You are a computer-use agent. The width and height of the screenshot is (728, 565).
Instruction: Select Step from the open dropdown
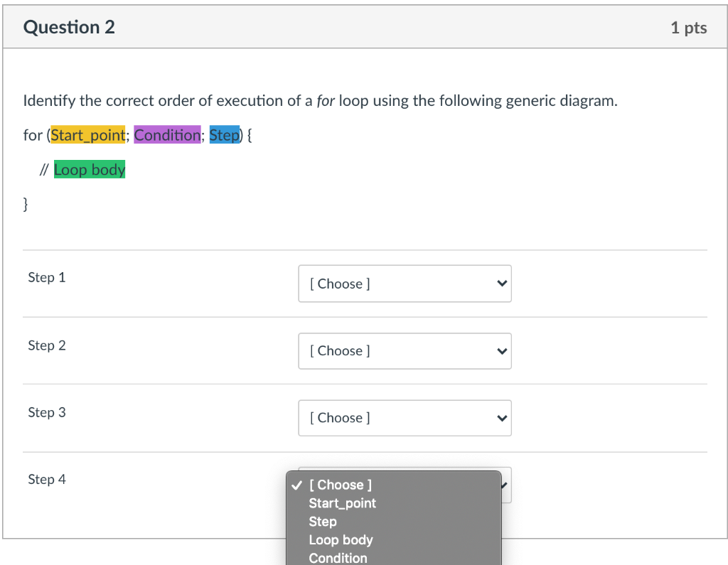point(322,522)
